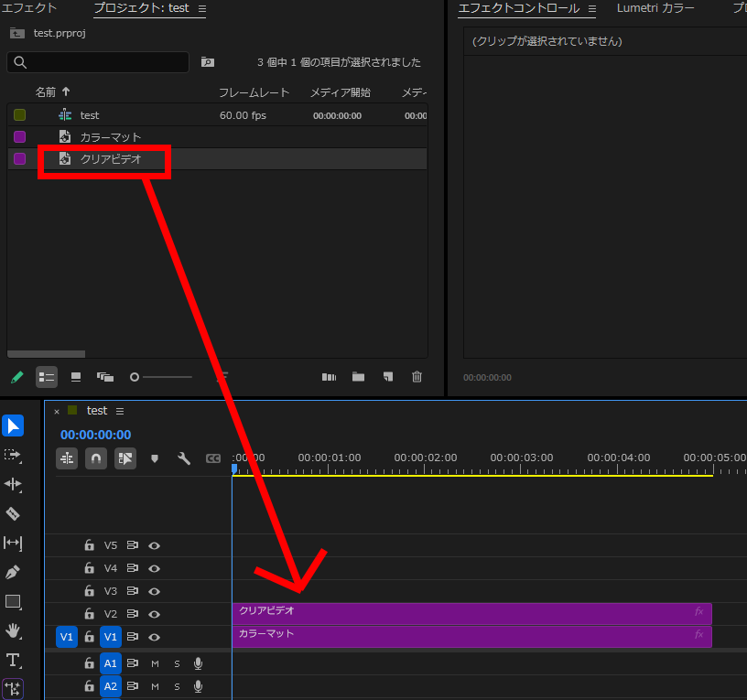This screenshot has width=747, height=700.
Task: Select the Hand tool
Action: point(13,631)
